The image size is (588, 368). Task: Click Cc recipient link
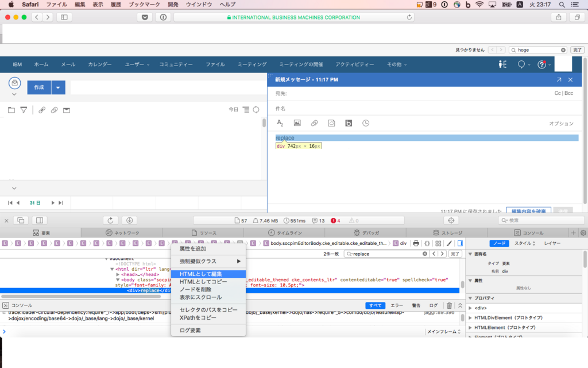pos(557,93)
